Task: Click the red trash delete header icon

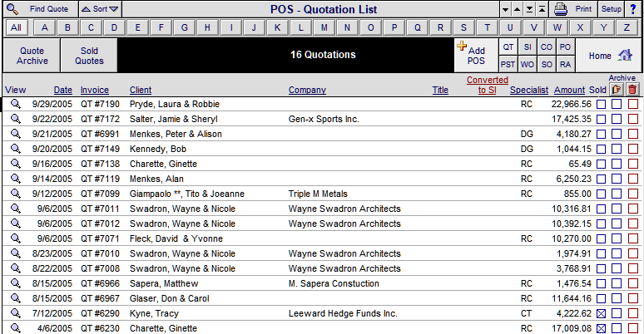Action: pos(632,89)
